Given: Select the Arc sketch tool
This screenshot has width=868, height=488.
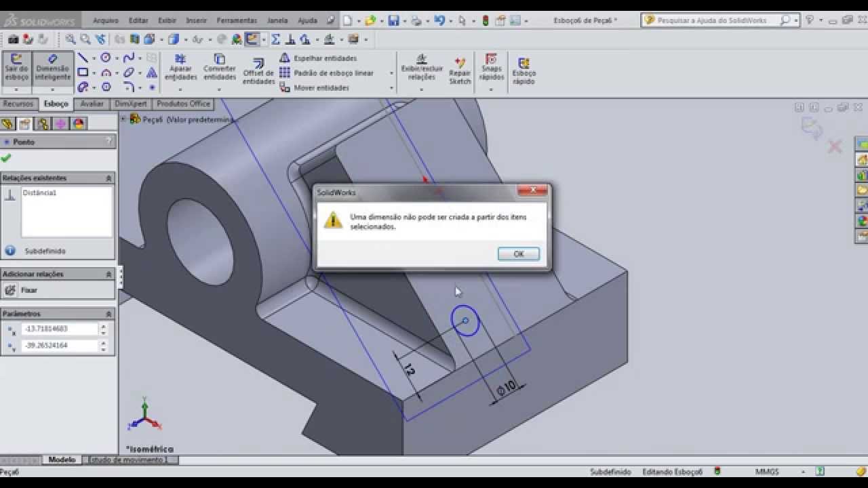Looking at the screenshot, I should (106, 73).
